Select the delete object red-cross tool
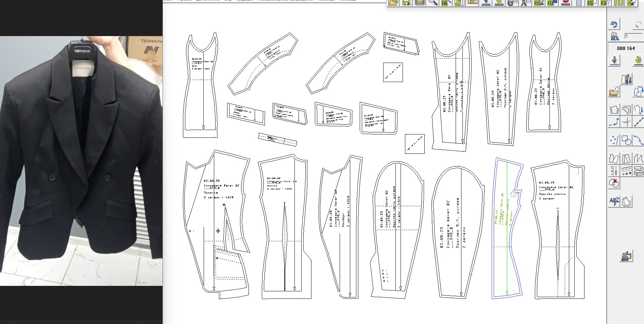The image size is (644, 324). click(x=614, y=183)
